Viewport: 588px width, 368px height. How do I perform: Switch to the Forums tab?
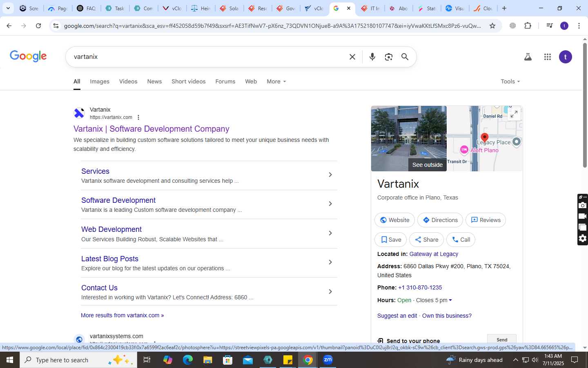pos(225,81)
